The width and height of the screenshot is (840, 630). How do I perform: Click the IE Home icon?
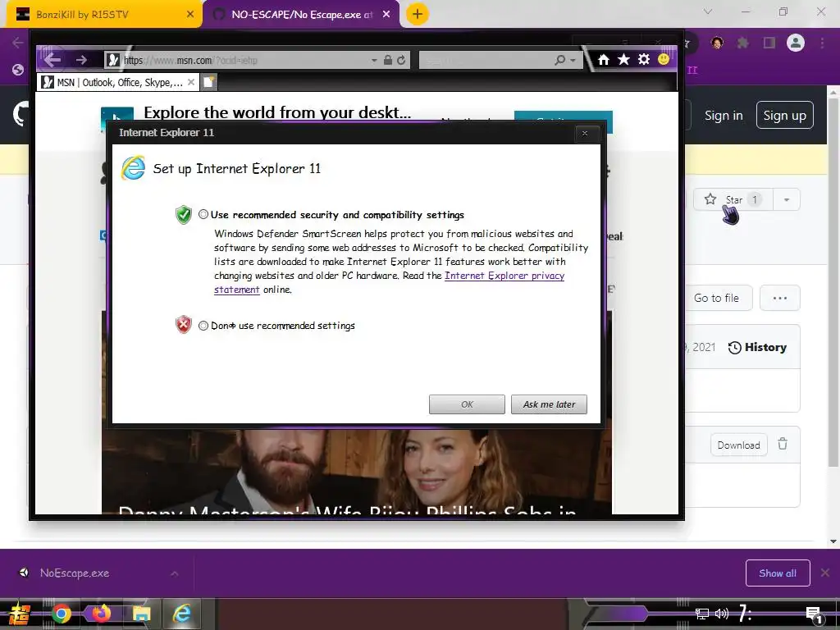point(604,59)
